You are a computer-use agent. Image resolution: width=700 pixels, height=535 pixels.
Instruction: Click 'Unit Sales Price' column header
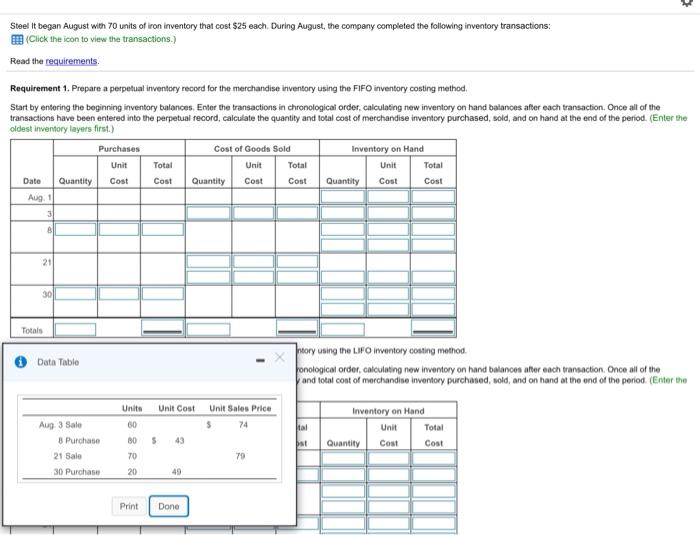[x=240, y=408]
